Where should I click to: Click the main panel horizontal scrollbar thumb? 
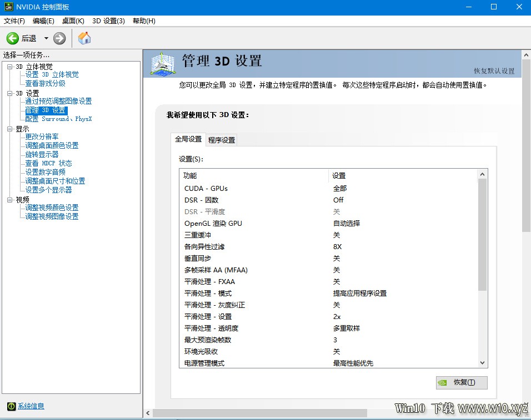point(260,413)
